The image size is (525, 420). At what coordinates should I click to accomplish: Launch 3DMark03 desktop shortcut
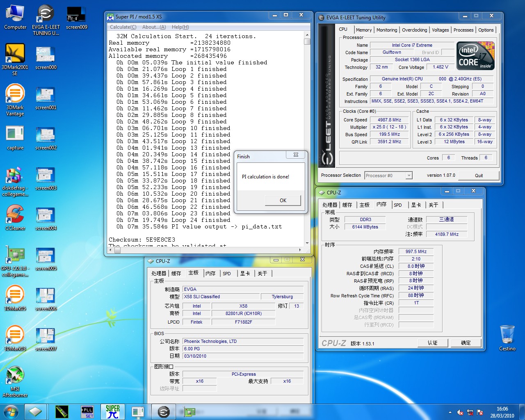pos(15,338)
